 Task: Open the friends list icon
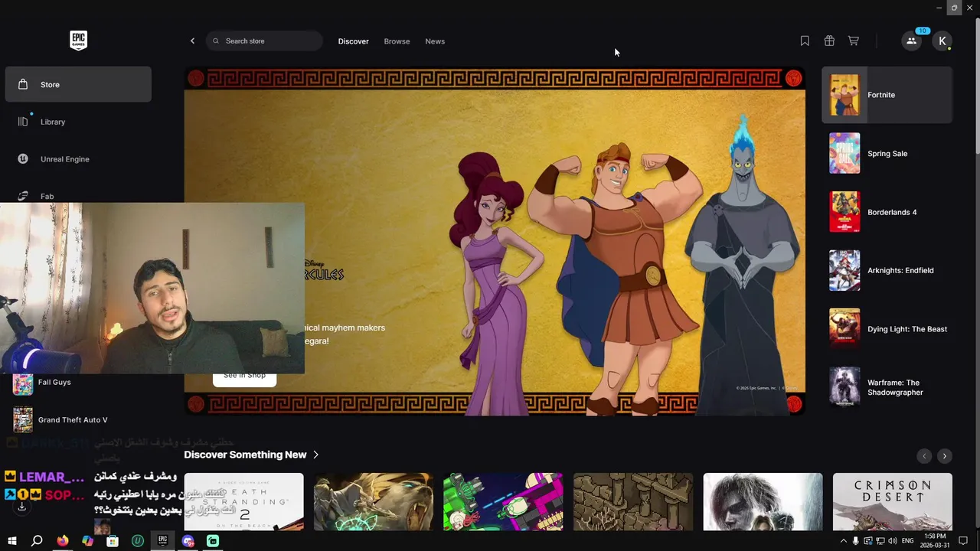coord(911,41)
